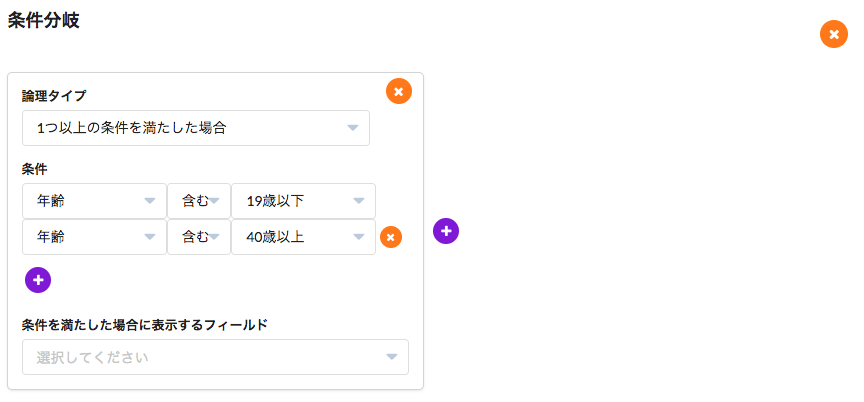The width and height of the screenshot is (864, 402).
Task: Click the 論理タイプ label
Action: (54, 96)
